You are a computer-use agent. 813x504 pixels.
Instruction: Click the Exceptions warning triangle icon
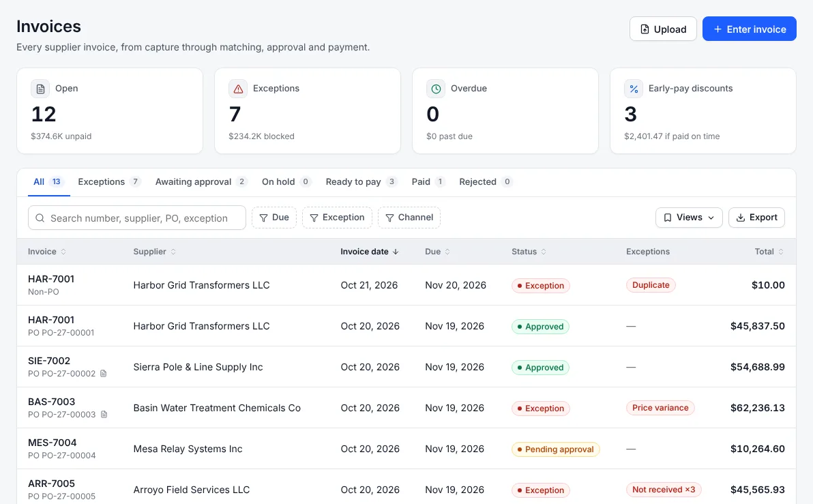tap(238, 89)
